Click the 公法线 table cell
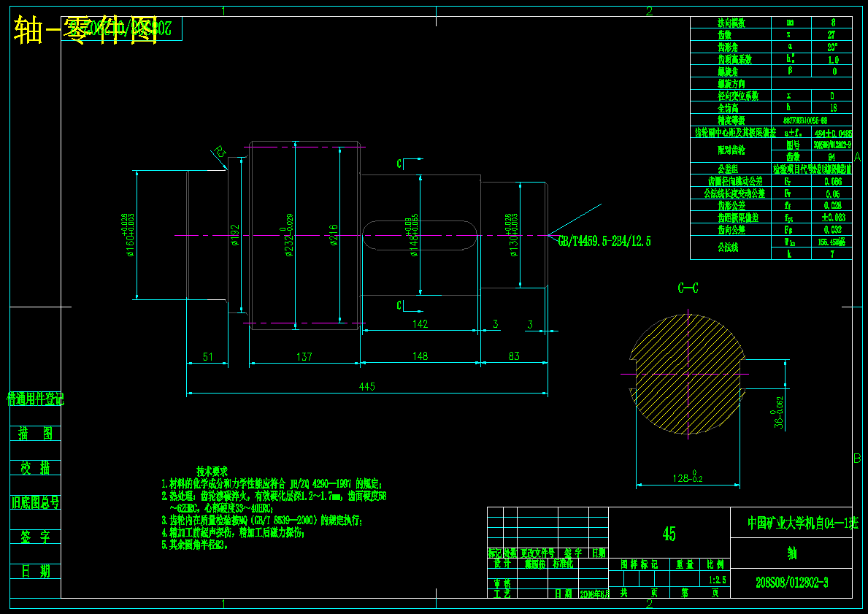 click(x=731, y=248)
